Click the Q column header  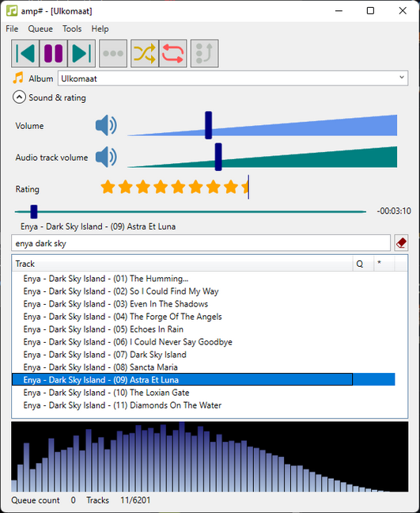pyautogui.click(x=363, y=264)
